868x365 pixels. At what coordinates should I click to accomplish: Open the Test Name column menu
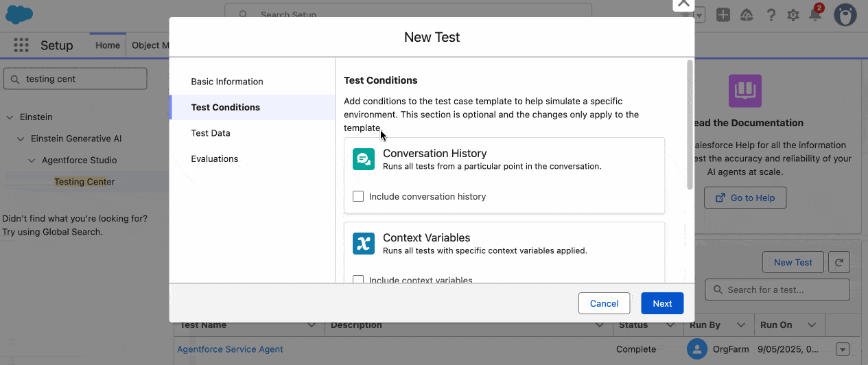(312, 325)
